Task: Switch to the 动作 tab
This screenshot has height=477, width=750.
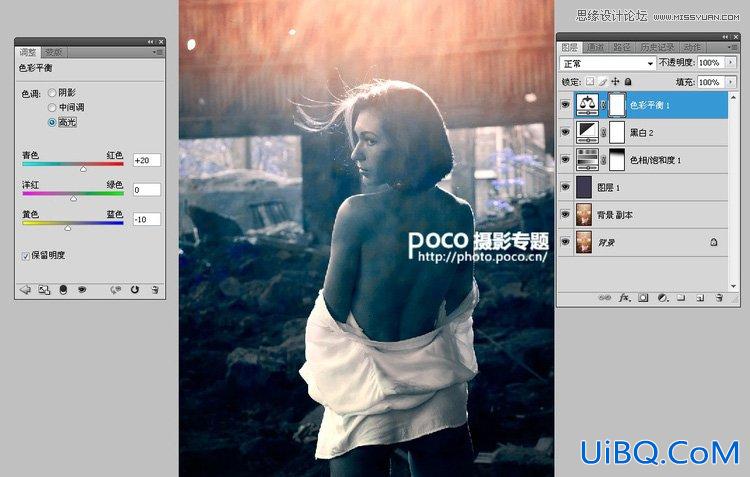Action: click(x=692, y=47)
